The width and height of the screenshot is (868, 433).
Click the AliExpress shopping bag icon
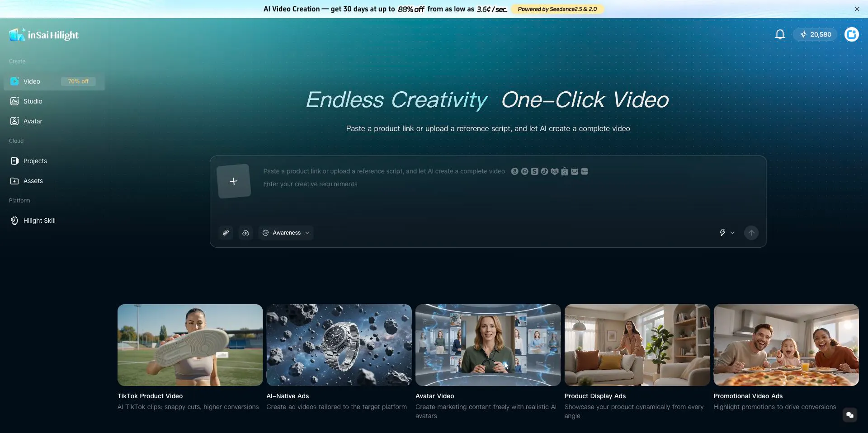coord(575,171)
